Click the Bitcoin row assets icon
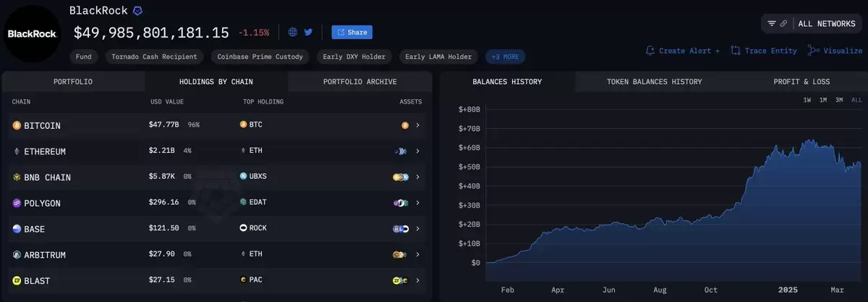This screenshot has width=868, height=302. click(x=405, y=125)
